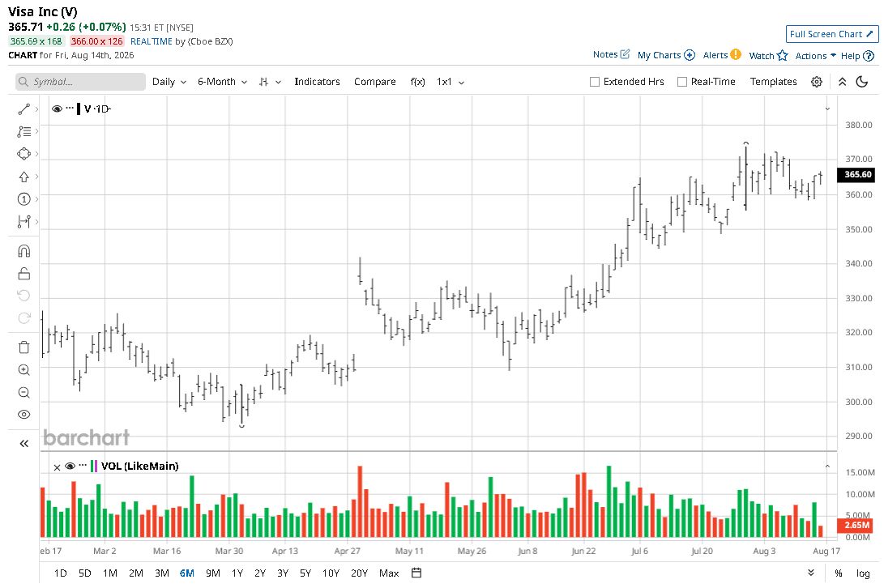Open the date range calendar icon
The height and width of the screenshot is (588, 884).
pos(416,573)
